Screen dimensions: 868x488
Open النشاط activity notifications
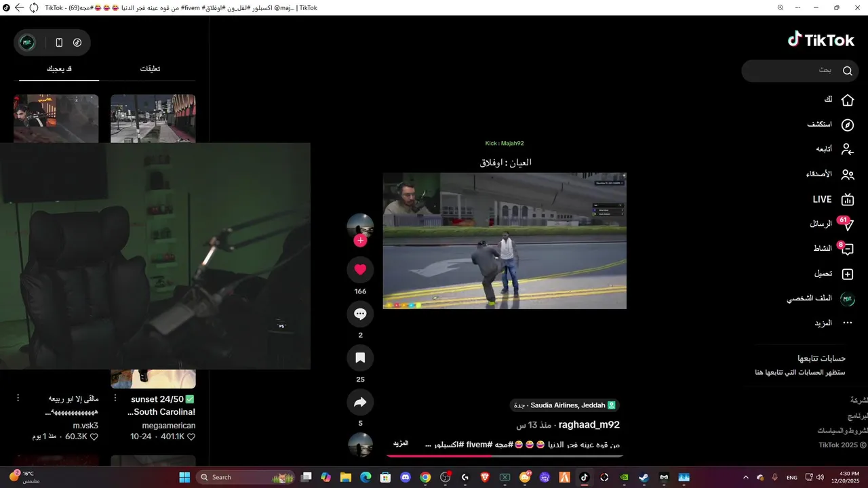pyautogui.click(x=833, y=249)
